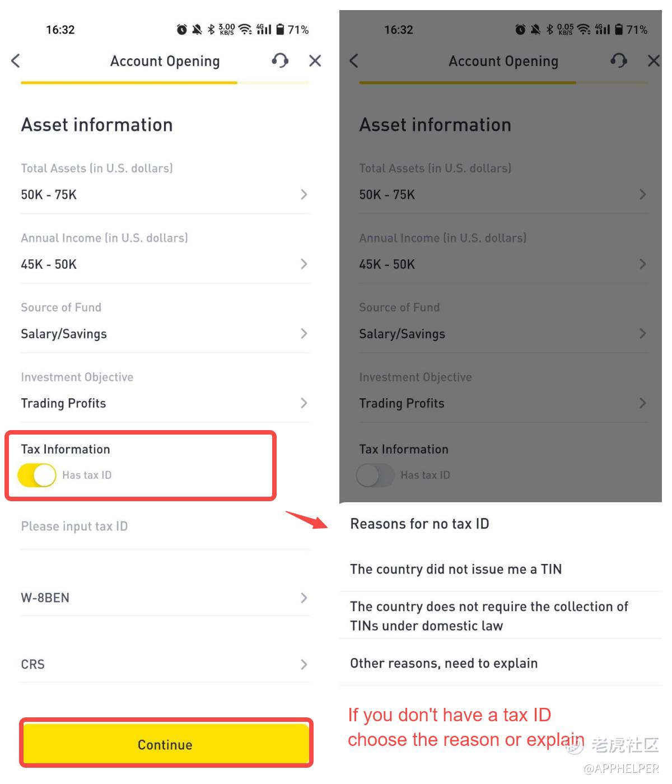Close the left Account Opening screen
672x784 pixels.
pos(315,60)
